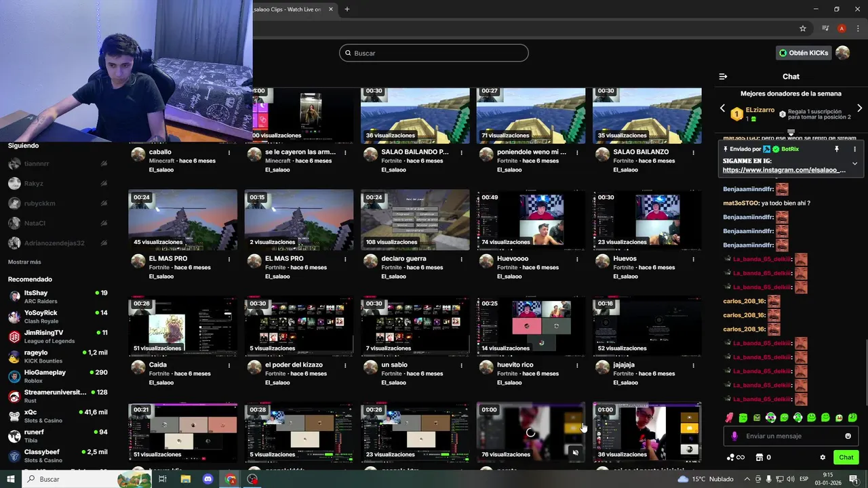Click the purple microphone icon in chat input
Image resolution: width=868 pixels, height=488 pixels.
734,436
